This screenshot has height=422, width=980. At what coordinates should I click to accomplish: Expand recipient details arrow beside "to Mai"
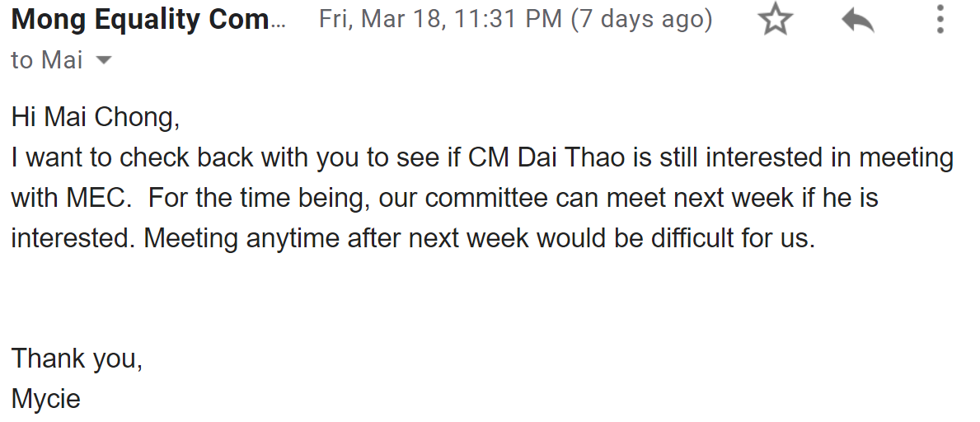(104, 60)
